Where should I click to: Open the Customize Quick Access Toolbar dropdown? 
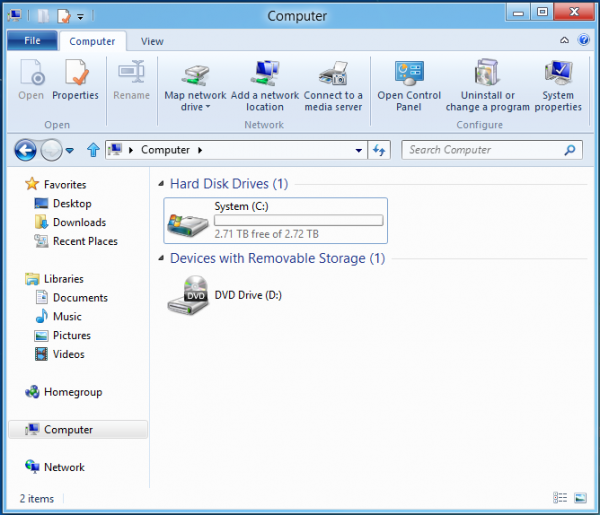80,16
